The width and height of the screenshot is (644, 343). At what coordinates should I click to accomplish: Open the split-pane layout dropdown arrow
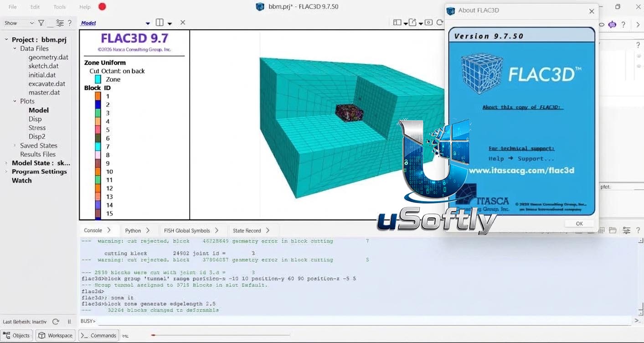point(170,23)
